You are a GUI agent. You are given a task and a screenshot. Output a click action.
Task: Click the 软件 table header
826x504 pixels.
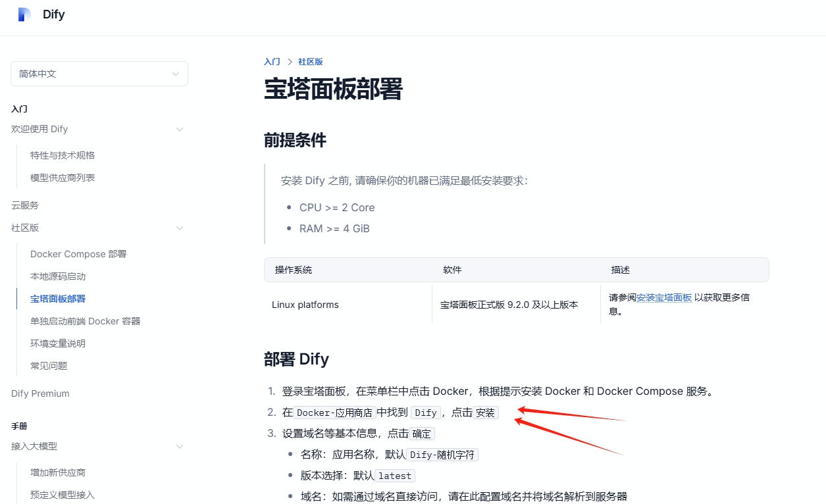point(452,270)
